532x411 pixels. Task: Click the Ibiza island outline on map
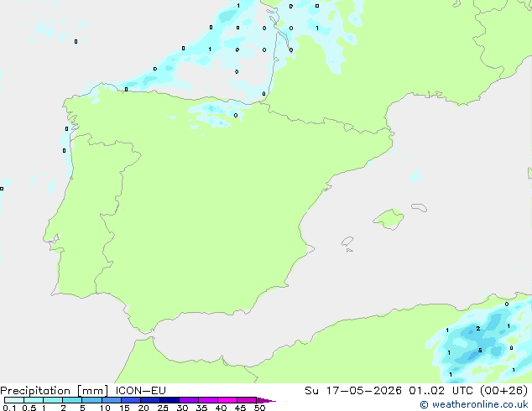[x=347, y=242]
